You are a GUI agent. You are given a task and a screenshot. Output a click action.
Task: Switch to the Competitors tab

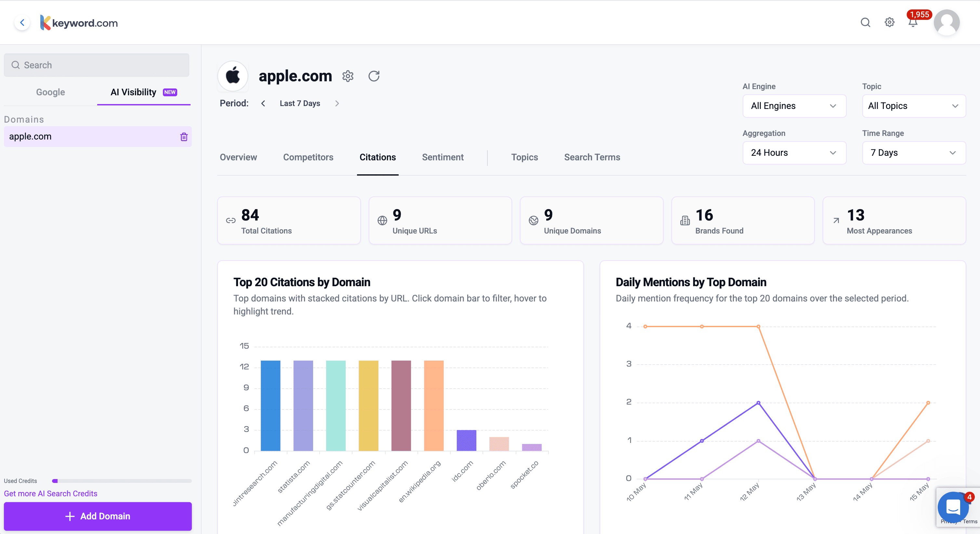click(x=308, y=157)
